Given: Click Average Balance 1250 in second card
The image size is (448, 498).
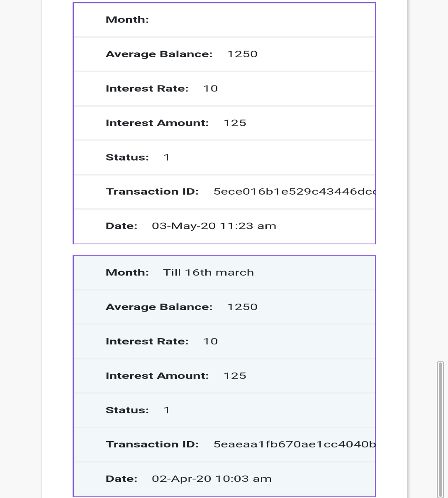Looking at the screenshot, I should [224, 307].
